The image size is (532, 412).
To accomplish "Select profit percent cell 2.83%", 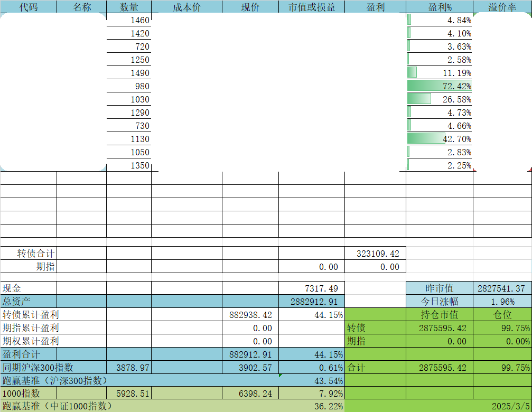I will click(x=440, y=152).
